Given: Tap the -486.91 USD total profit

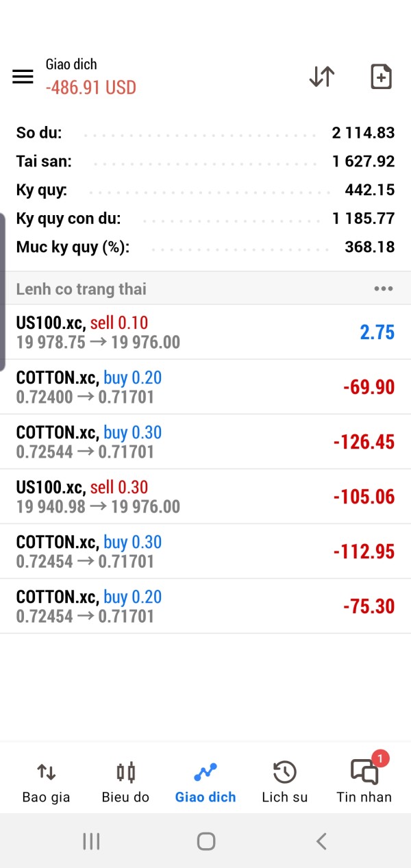Looking at the screenshot, I should (91, 88).
